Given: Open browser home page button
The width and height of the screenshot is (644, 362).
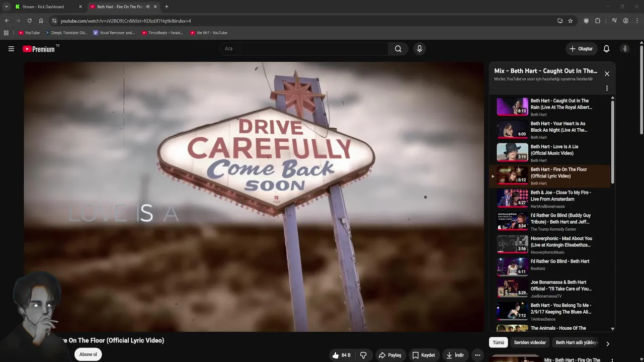Looking at the screenshot, I should pyautogui.click(x=41, y=21).
